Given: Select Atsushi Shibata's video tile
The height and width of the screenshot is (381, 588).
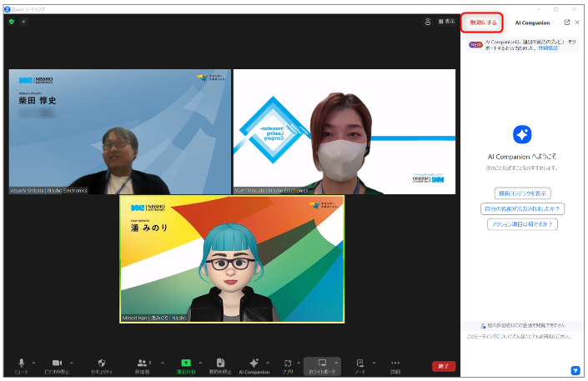Looking at the screenshot, I should (x=120, y=132).
